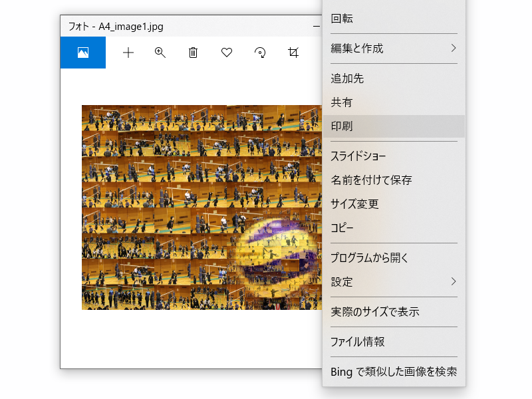Start スライドショー from the menu
The height and width of the screenshot is (399, 532).
coord(394,156)
